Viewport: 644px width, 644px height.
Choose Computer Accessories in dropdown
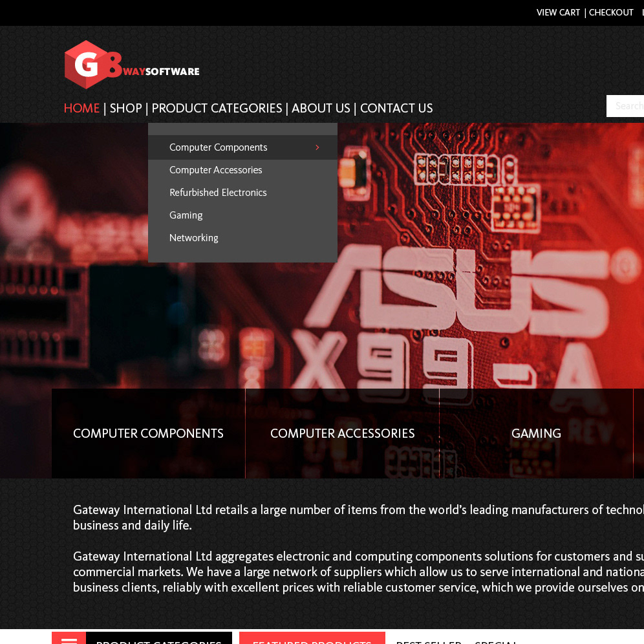[215, 169]
